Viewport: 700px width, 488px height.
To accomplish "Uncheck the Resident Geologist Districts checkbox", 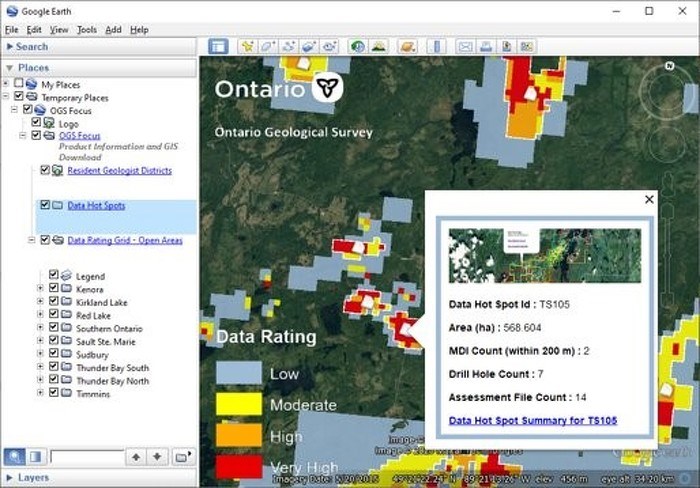I will 45,170.
